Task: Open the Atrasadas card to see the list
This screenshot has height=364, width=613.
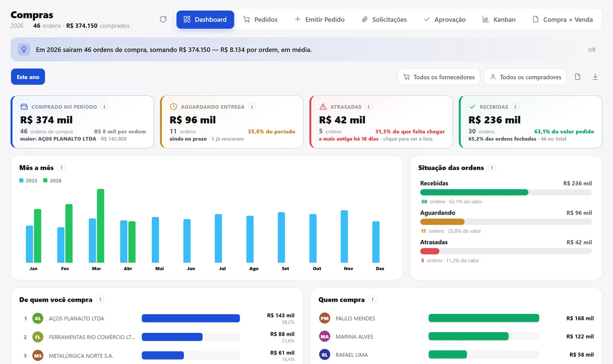Action: pos(381,122)
